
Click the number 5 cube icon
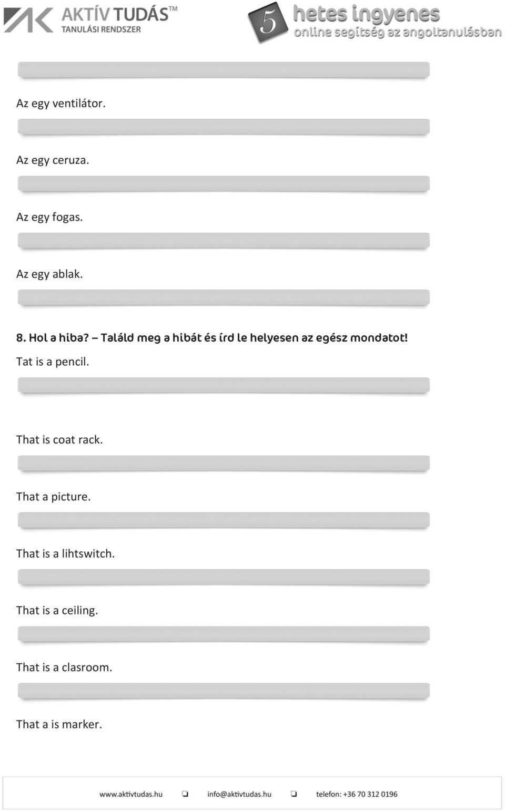tap(268, 22)
